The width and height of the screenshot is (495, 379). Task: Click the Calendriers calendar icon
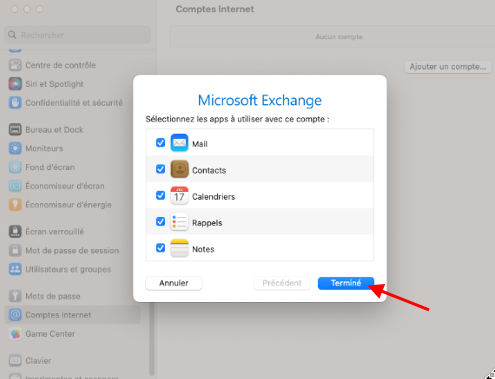(179, 196)
